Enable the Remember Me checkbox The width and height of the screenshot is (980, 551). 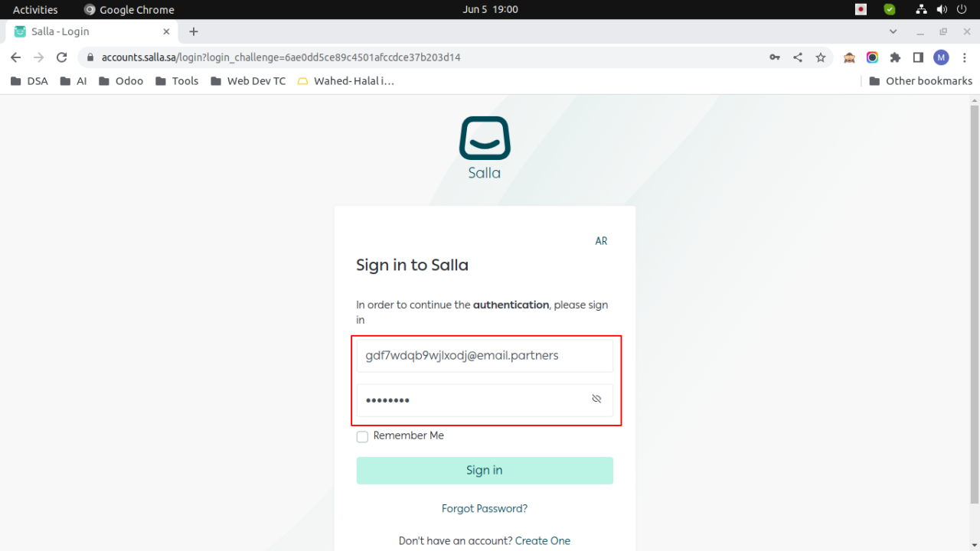click(x=362, y=436)
